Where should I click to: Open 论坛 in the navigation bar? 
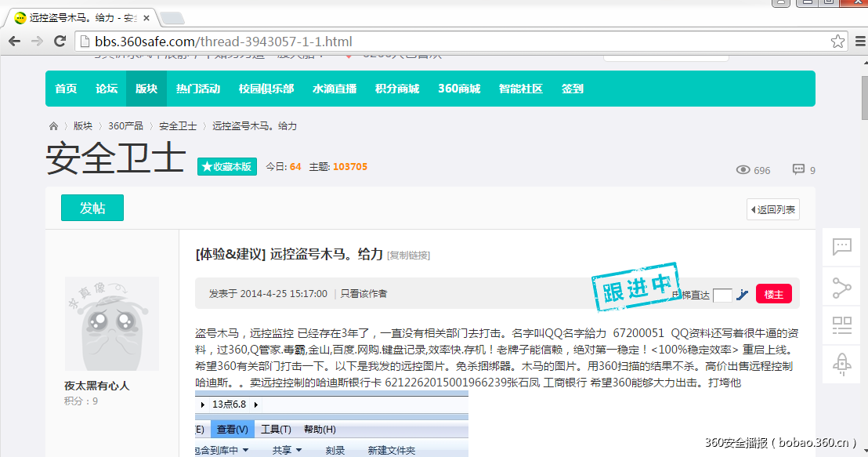coord(107,89)
